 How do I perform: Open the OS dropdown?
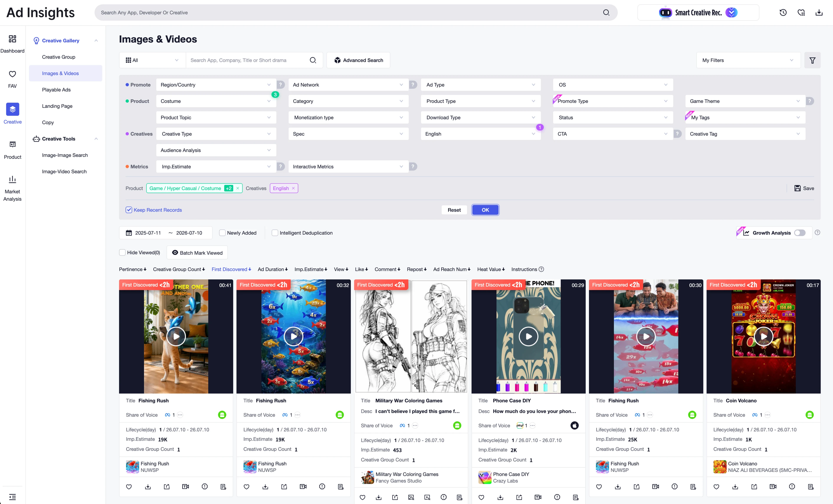tap(613, 85)
